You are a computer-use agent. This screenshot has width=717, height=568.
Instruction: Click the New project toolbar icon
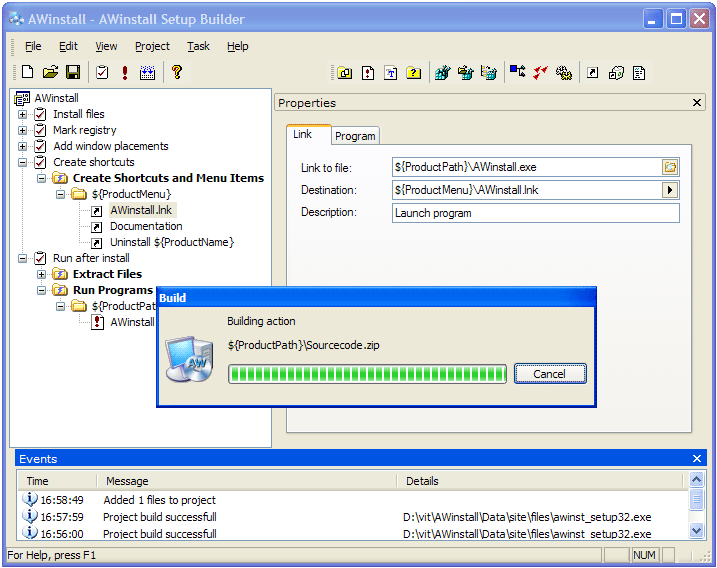pos(27,72)
